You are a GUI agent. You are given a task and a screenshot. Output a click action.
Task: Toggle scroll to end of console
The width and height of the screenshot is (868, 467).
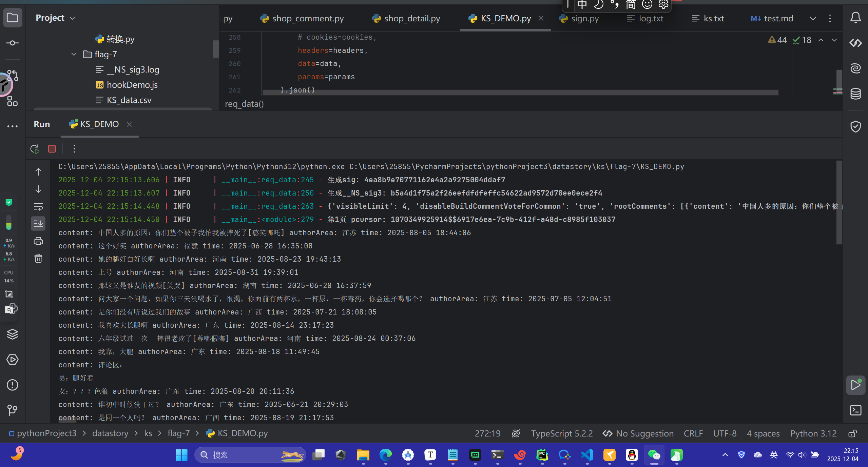[38, 224]
